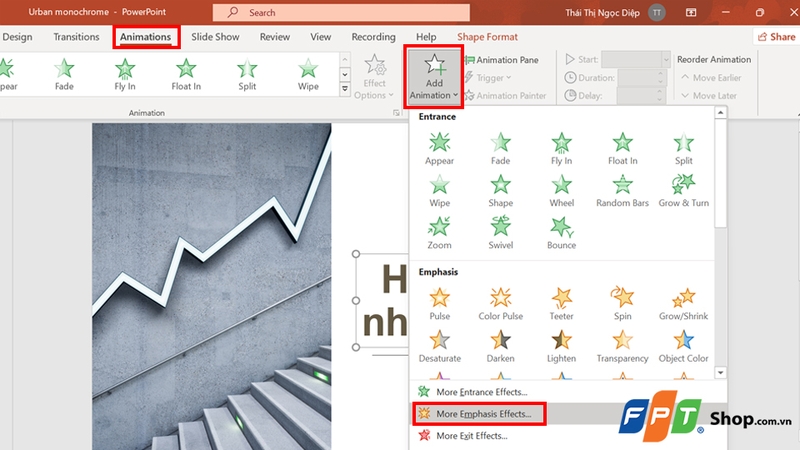Apply Transparency emphasis effect
Image resolution: width=800 pixels, height=450 pixels.
[x=622, y=346]
